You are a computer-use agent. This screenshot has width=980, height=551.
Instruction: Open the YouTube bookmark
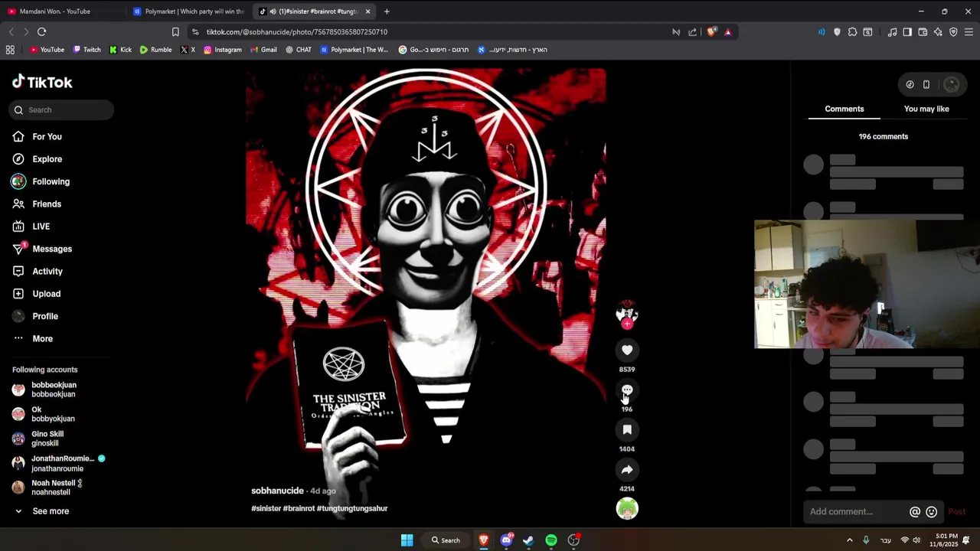coord(47,50)
